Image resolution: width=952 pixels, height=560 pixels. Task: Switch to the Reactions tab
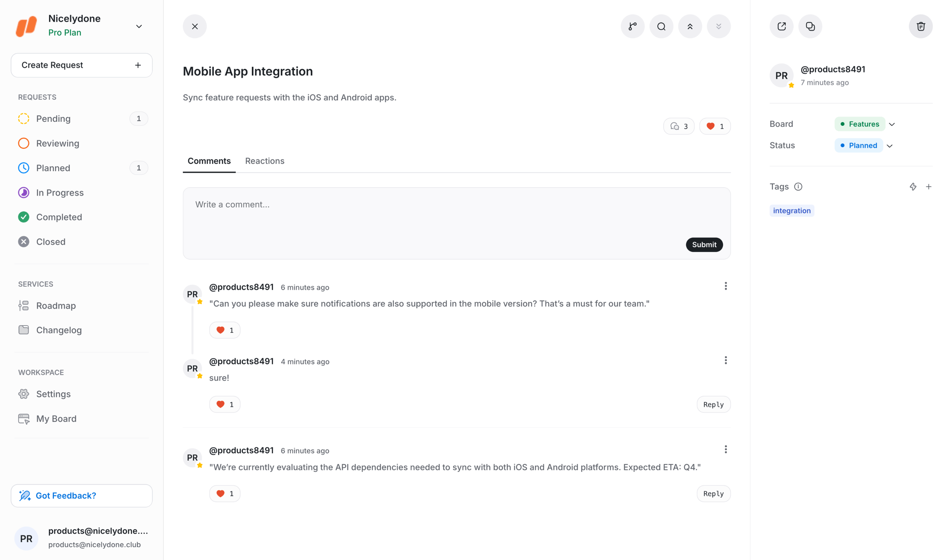pos(265,161)
